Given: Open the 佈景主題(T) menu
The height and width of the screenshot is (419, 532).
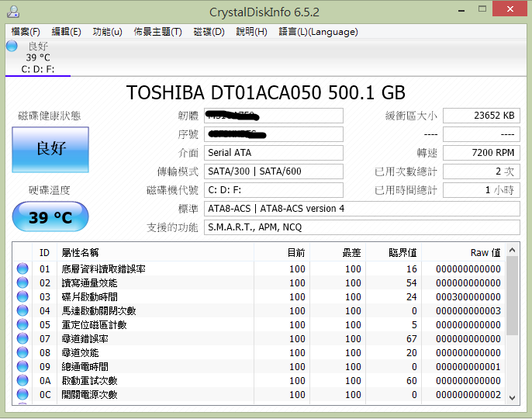Looking at the screenshot, I should (157, 32).
